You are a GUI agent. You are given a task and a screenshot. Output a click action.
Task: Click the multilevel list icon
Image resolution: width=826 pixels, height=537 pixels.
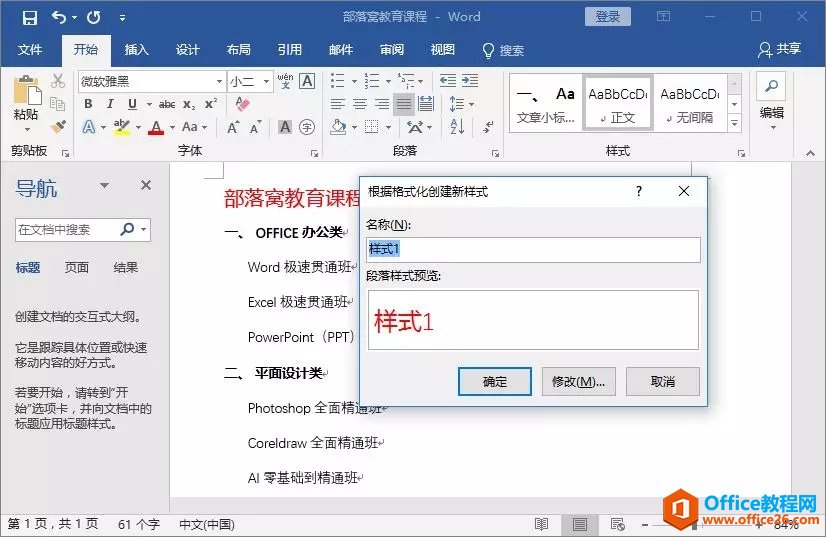tap(406, 81)
